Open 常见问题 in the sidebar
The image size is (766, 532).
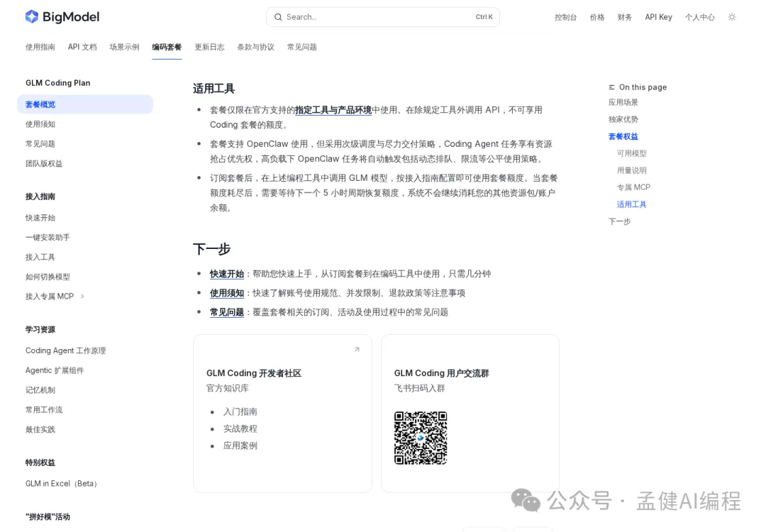40,143
